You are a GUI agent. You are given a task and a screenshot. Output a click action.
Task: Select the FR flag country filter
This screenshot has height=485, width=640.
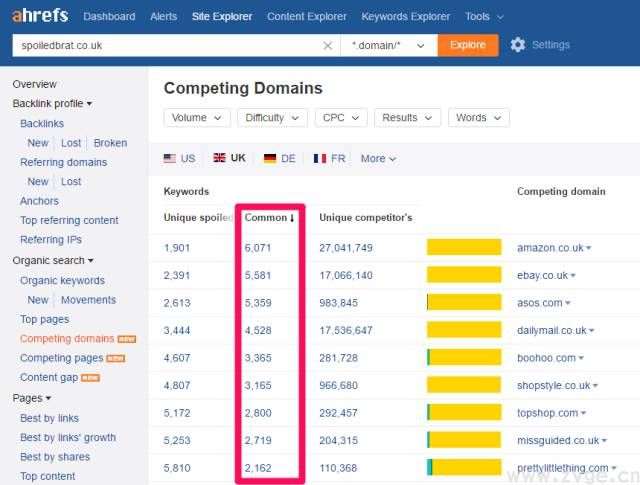tap(330, 158)
